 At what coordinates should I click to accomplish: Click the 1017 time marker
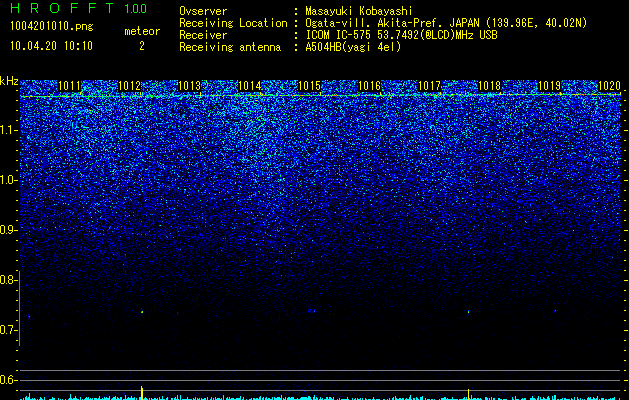tap(430, 86)
